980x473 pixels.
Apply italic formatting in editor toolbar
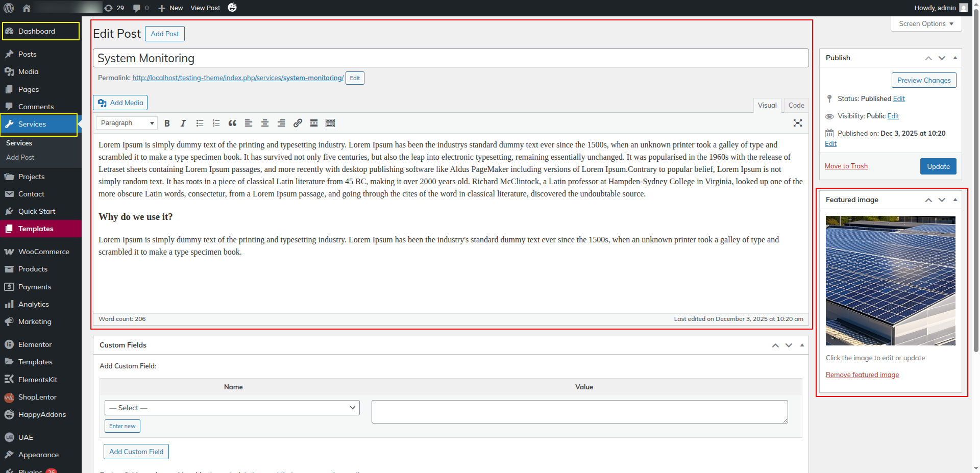[x=183, y=123]
